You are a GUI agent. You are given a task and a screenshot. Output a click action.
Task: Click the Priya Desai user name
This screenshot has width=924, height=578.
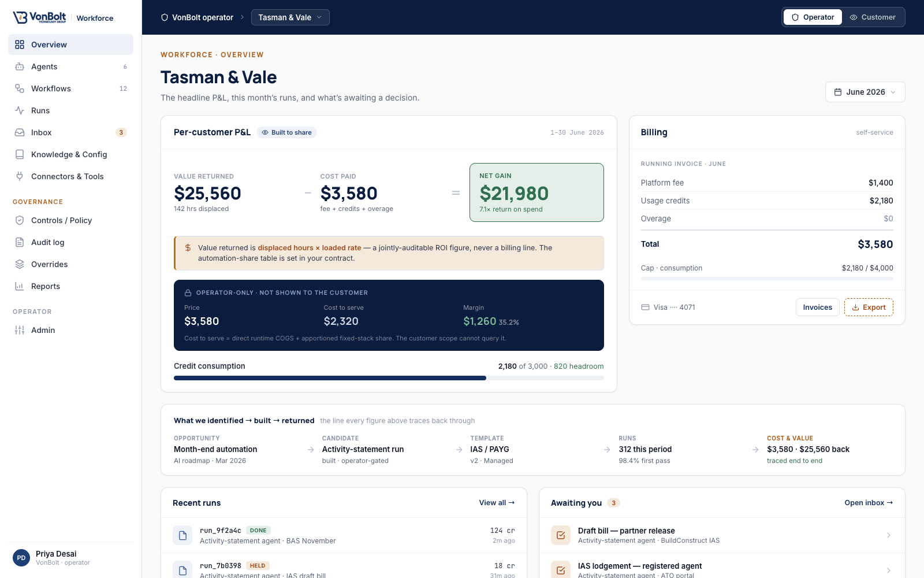[x=56, y=554]
